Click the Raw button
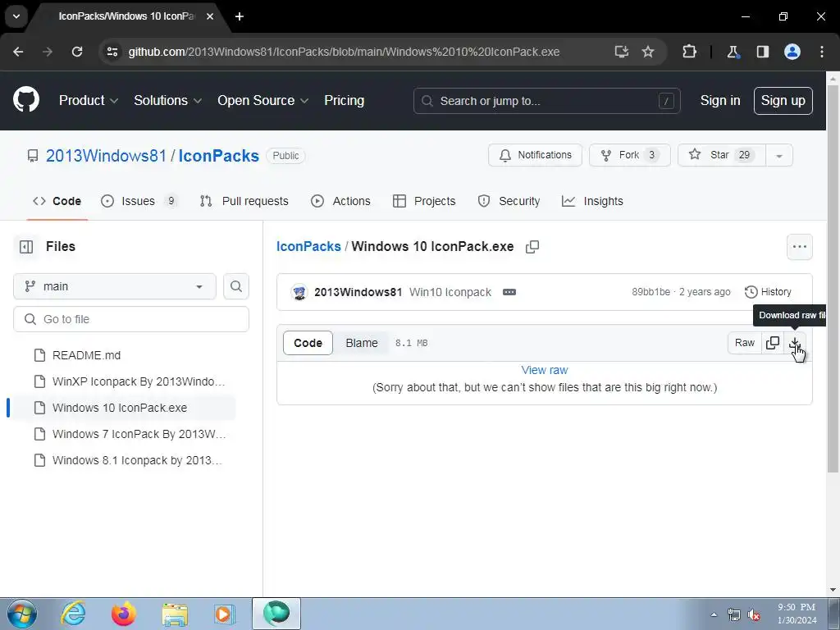Image resolution: width=840 pixels, height=630 pixels. (745, 343)
